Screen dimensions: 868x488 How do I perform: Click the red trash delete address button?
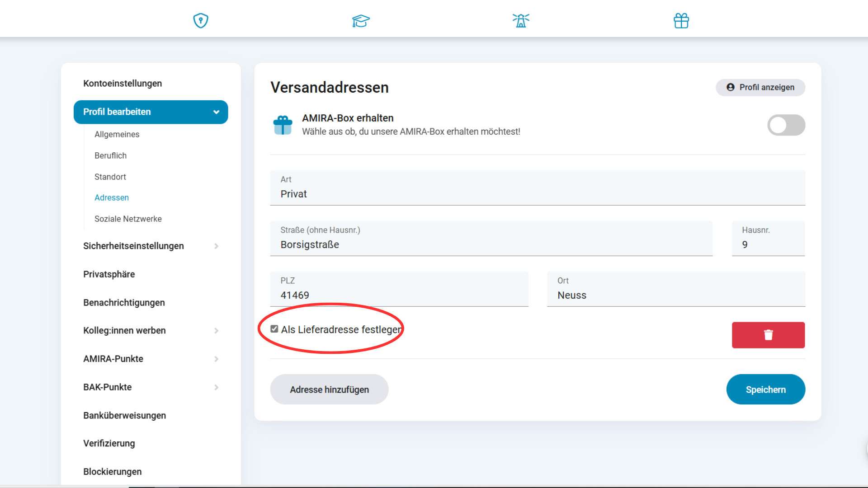tap(768, 335)
